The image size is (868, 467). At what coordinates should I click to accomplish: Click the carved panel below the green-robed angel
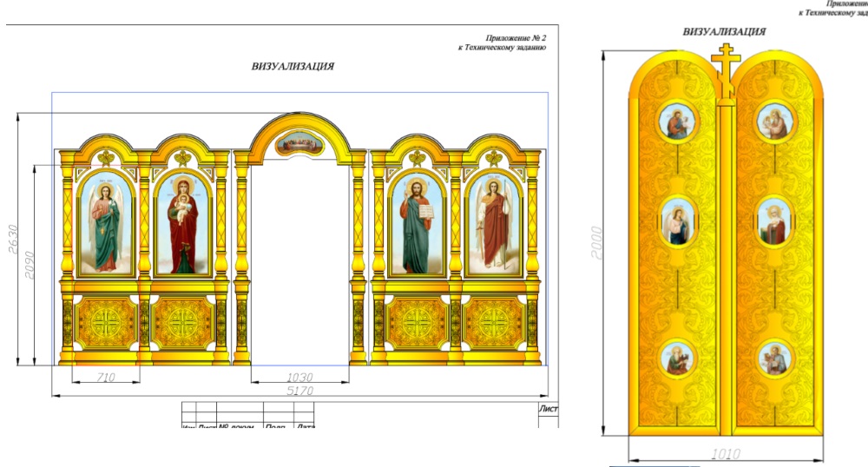[x=105, y=323]
